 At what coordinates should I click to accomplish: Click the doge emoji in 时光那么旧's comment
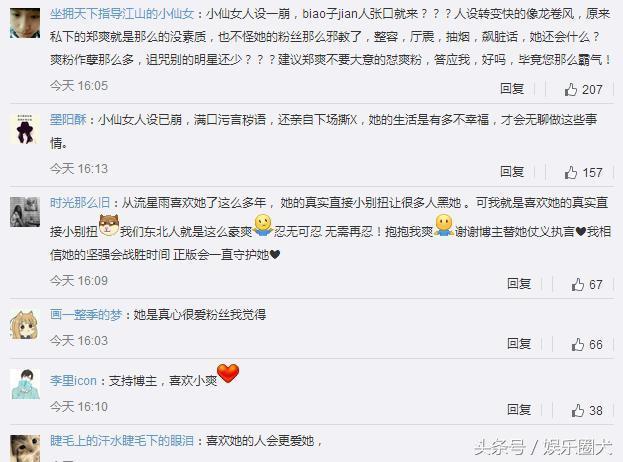pyautogui.click(x=109, y=225)
